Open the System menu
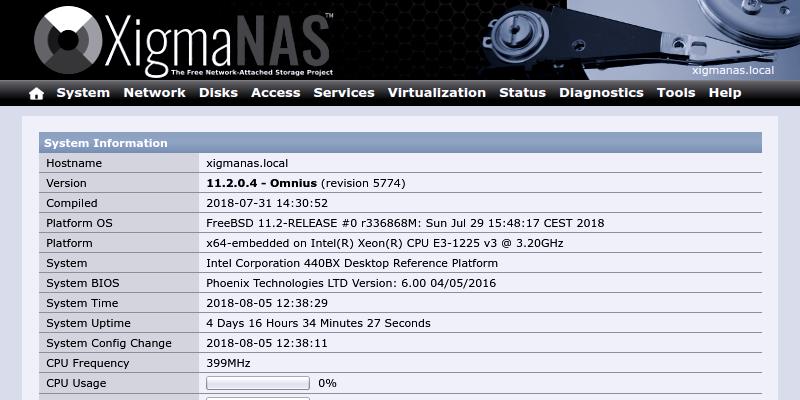 pos(83,93)
